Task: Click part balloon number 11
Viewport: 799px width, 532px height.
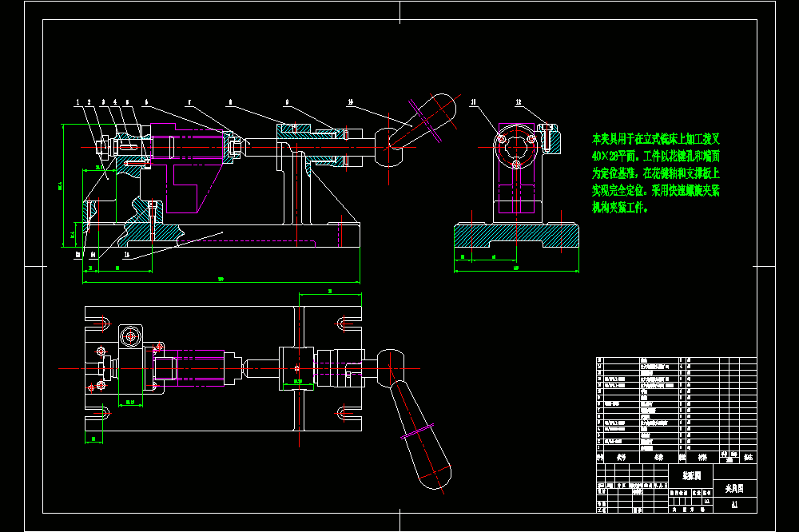Action: (x=473, y=102)
